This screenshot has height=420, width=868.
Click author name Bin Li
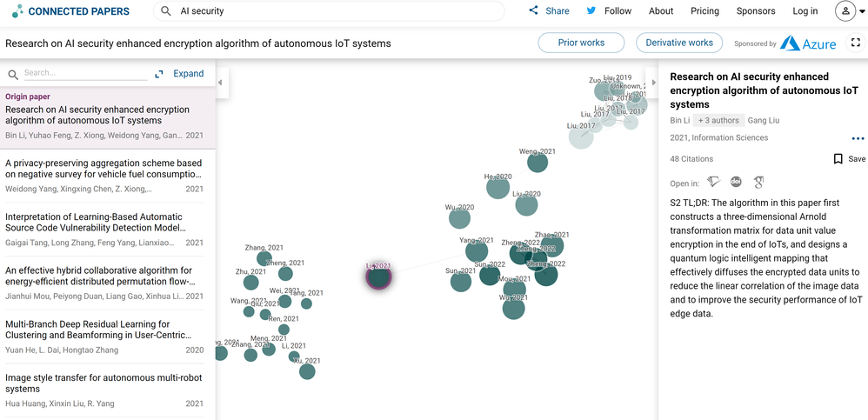(x=680, y=120)
